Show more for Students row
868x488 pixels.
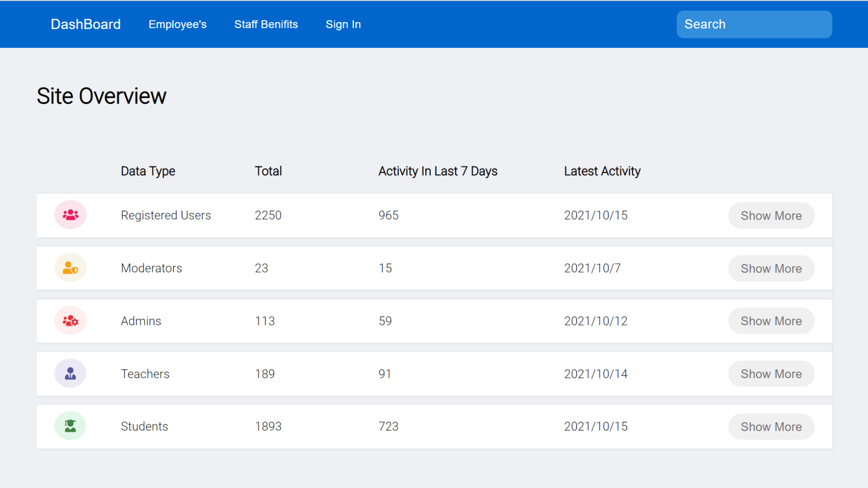771,427
